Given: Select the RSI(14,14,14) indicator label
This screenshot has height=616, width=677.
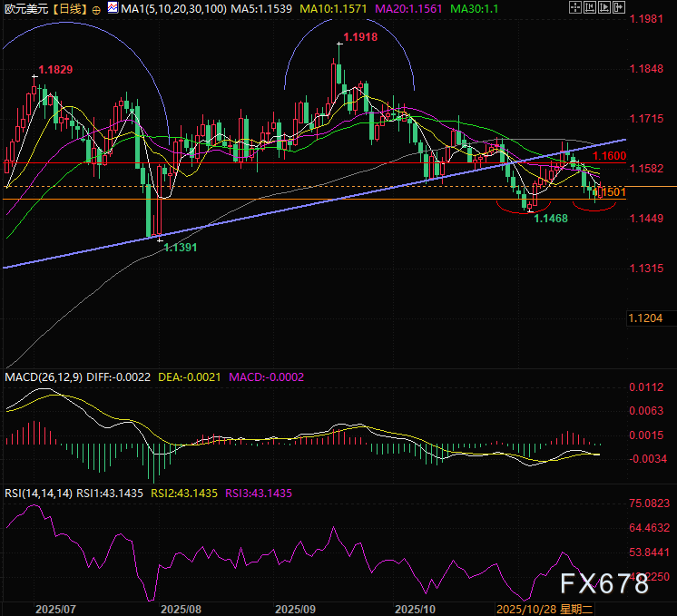Looking at the screenshot, I should tap(37, 494).
